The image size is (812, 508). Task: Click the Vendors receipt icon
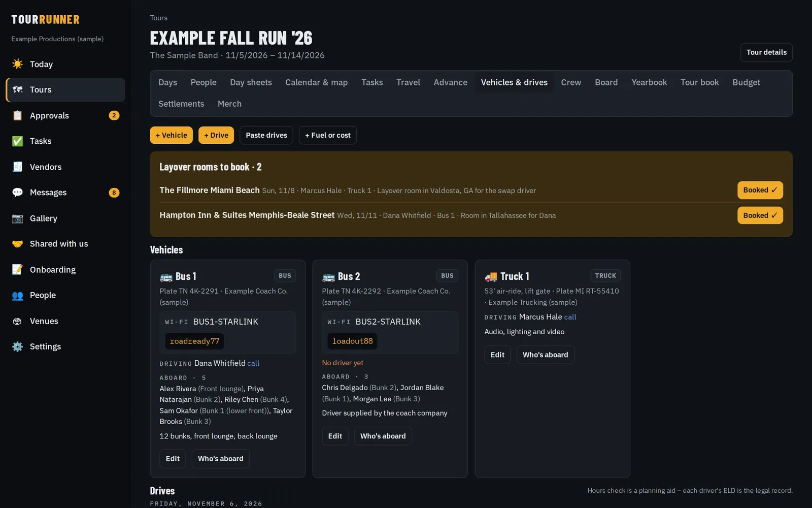point(17,167)
